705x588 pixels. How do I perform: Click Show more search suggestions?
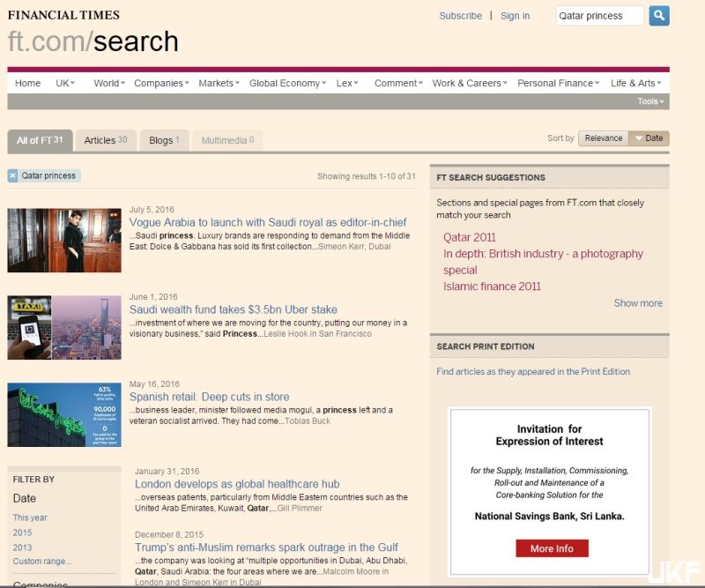pos(638,303)
